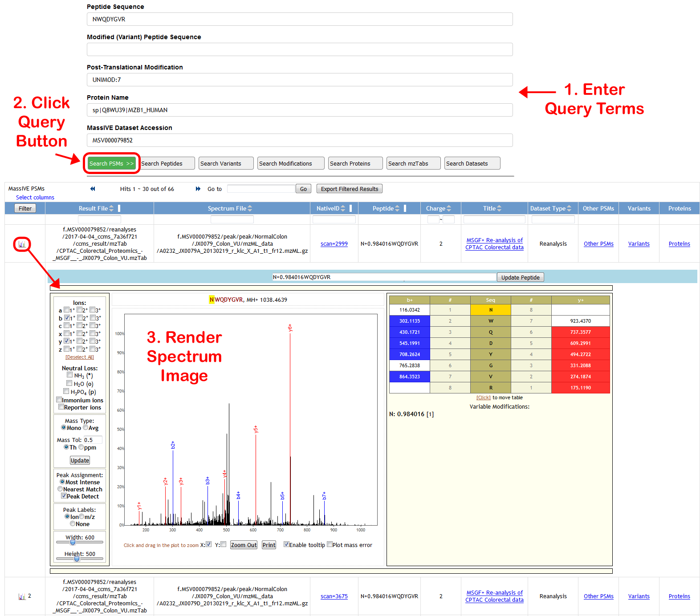Viewport: 700px width, 616px height.
Task: Open scan=2999 NativeID link
Action: click(334, 244)
